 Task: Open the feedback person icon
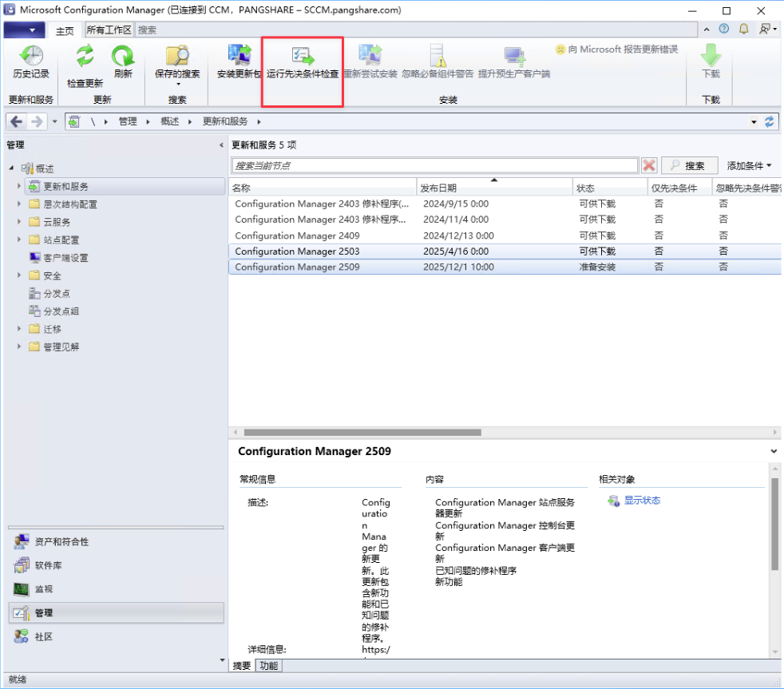tap(766, 29)
